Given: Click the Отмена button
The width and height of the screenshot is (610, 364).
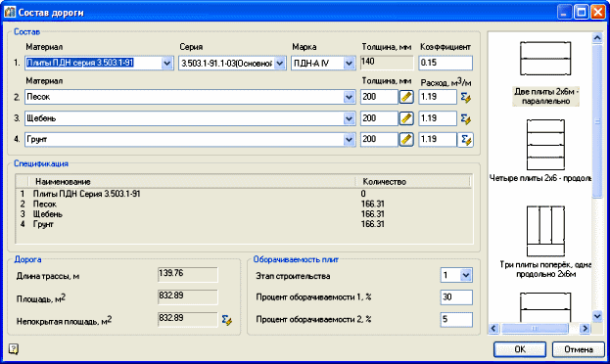Looking at the screenshot, I should point(579,349).
